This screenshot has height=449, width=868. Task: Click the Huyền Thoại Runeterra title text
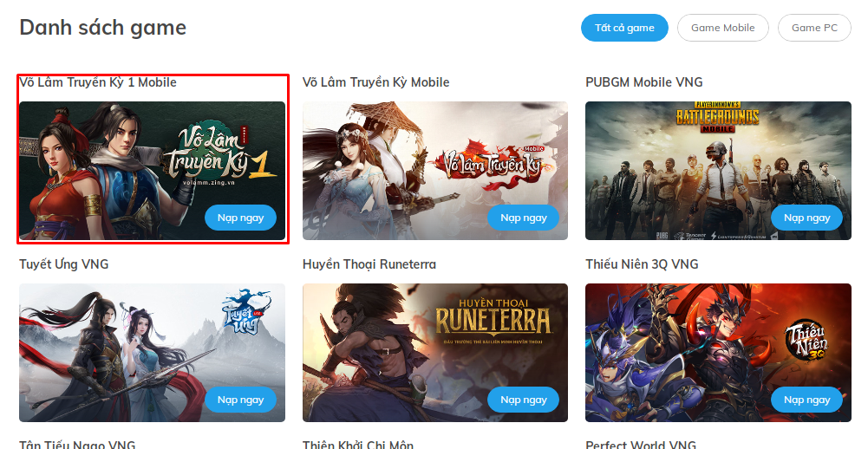coord(369,264)
